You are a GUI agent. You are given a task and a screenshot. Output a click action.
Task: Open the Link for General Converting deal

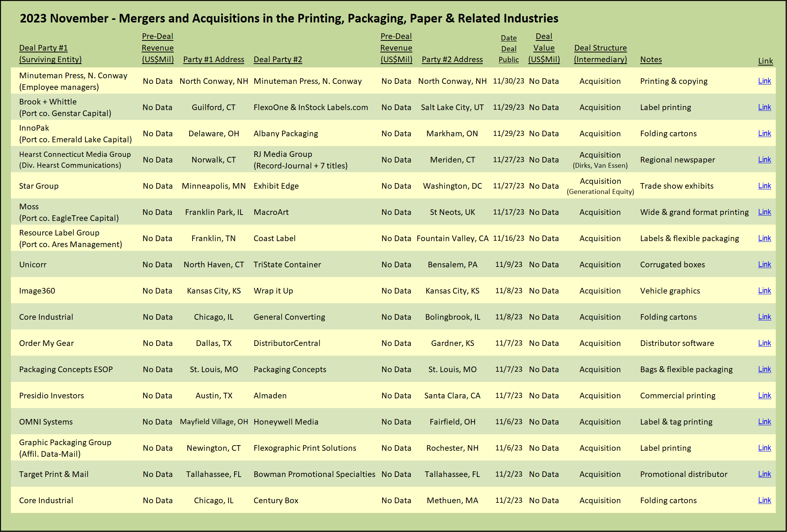[764, 317]
